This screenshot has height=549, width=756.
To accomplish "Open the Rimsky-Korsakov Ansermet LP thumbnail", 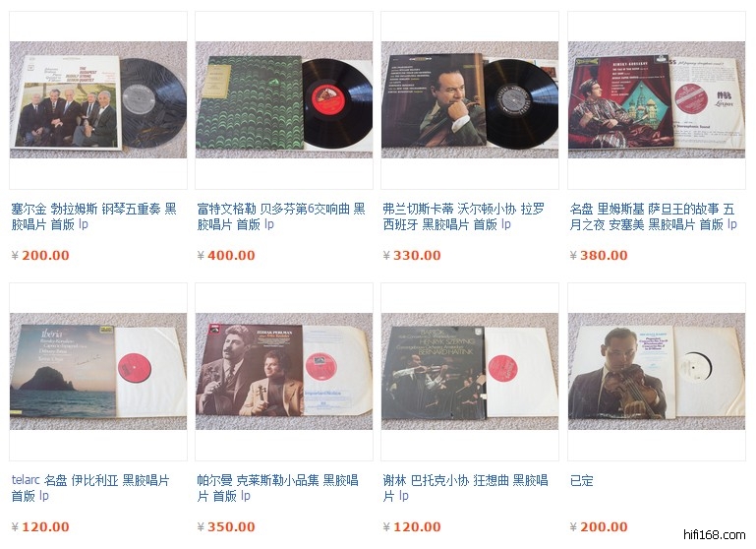I will (657, 99).
